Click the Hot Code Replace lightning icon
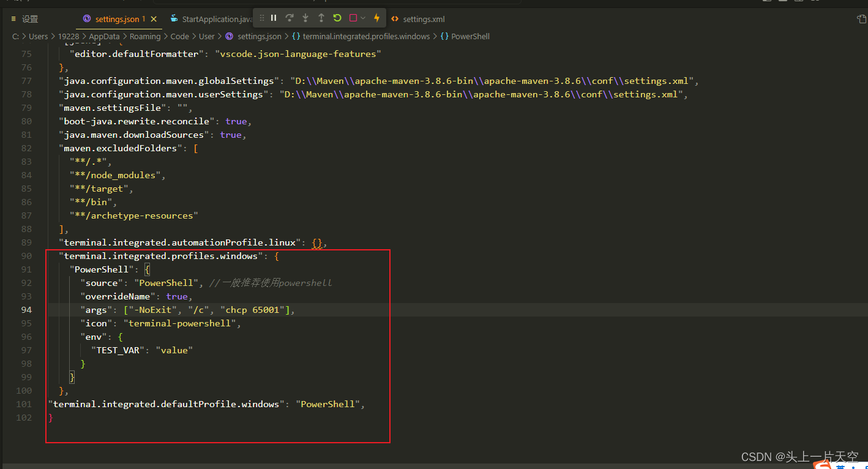 [376, 18]
